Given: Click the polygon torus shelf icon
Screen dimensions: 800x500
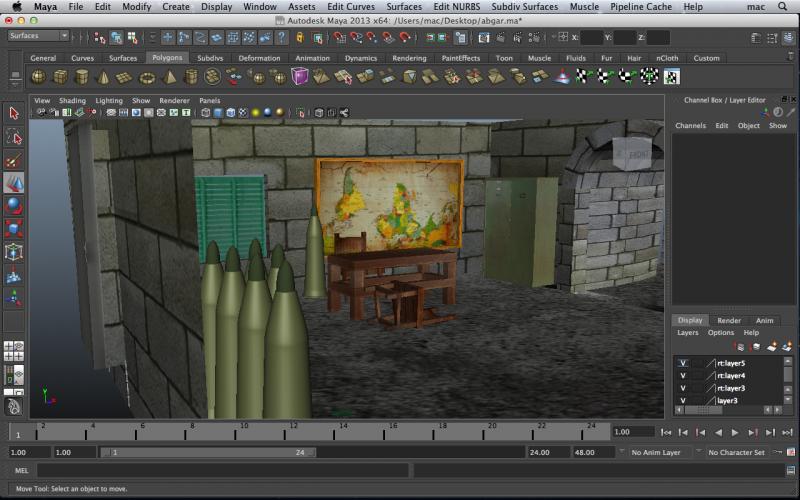Looking at the screenshot, I should click(x=147, y=77).
